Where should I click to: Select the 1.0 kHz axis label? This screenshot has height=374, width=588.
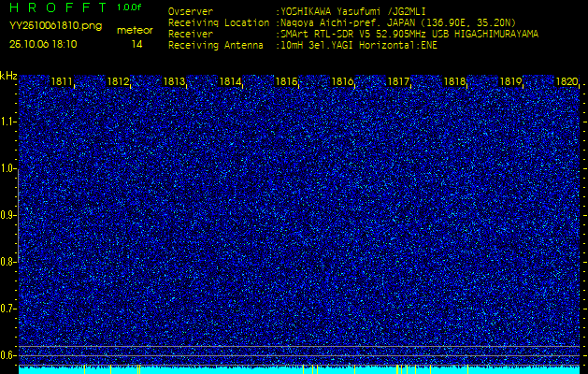(x=8, y=168)
